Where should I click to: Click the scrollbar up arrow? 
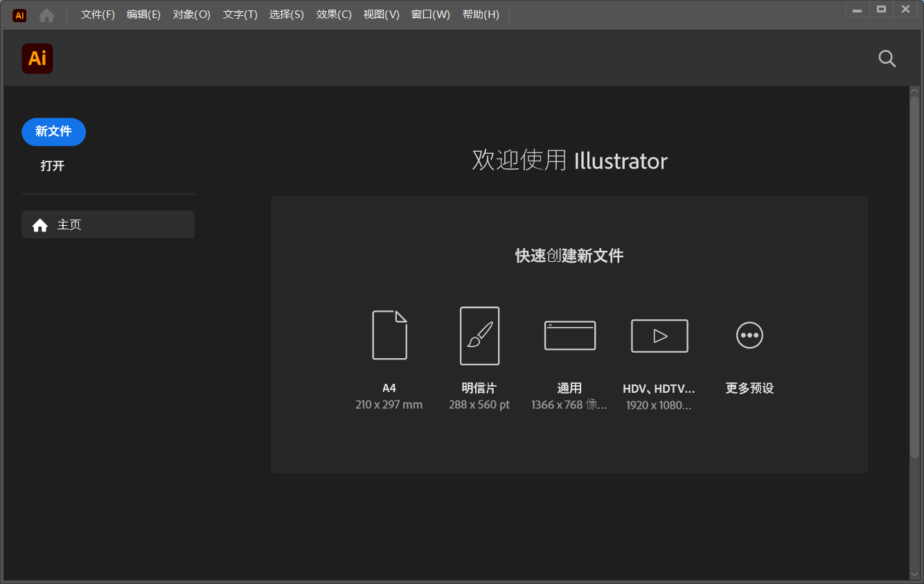914,91
